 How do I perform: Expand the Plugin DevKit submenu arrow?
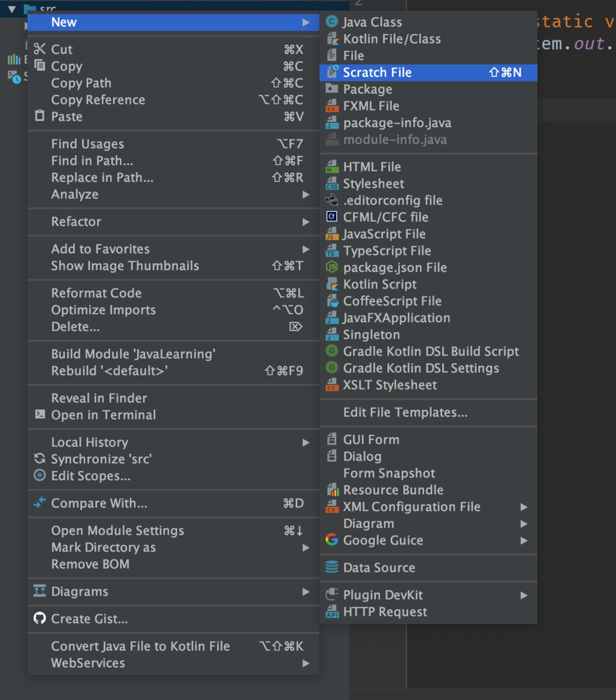tap(524, 595)
